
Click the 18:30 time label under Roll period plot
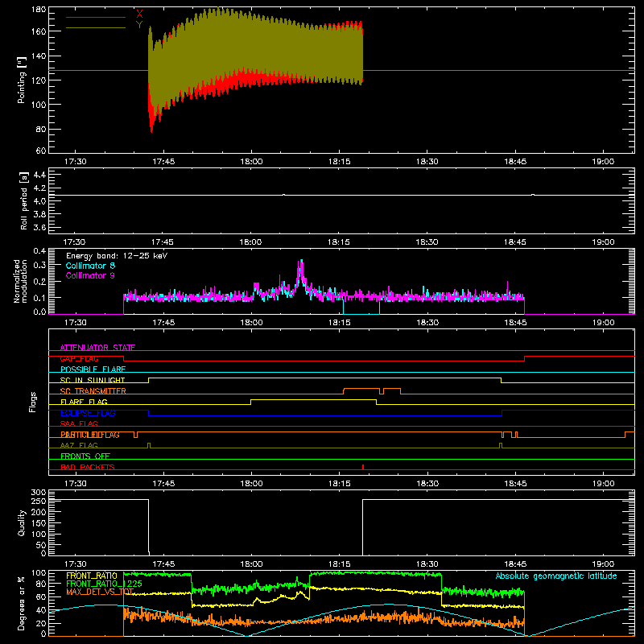tap(427, 242)
